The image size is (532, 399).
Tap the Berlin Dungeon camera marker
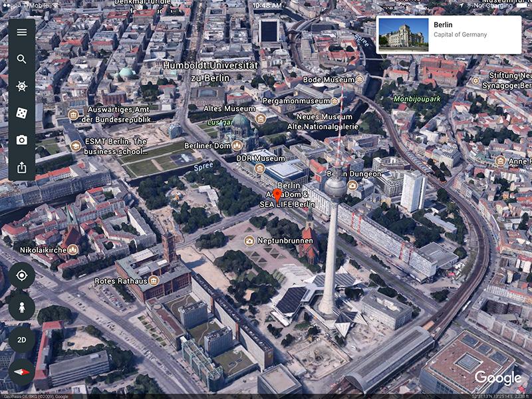tap(352, 186)
